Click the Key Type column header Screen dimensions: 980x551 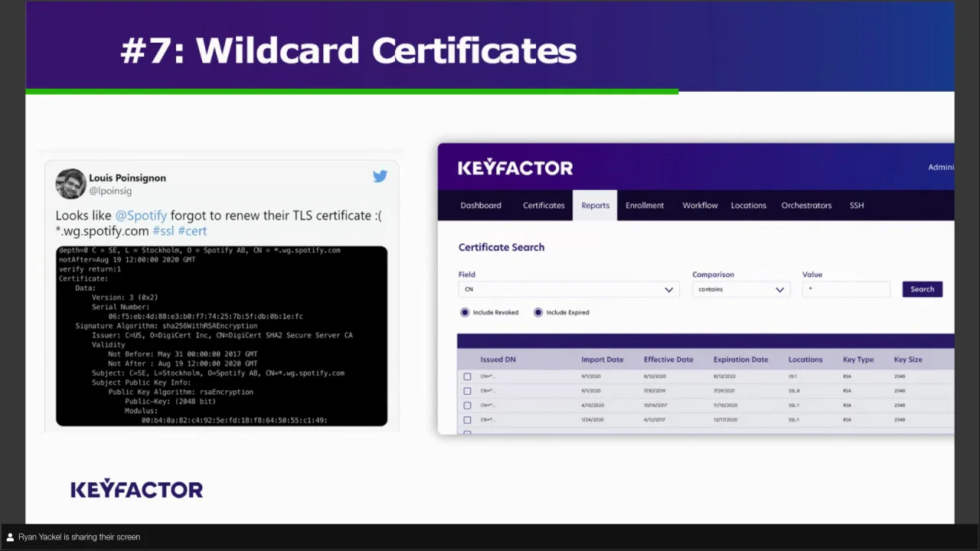858,360
